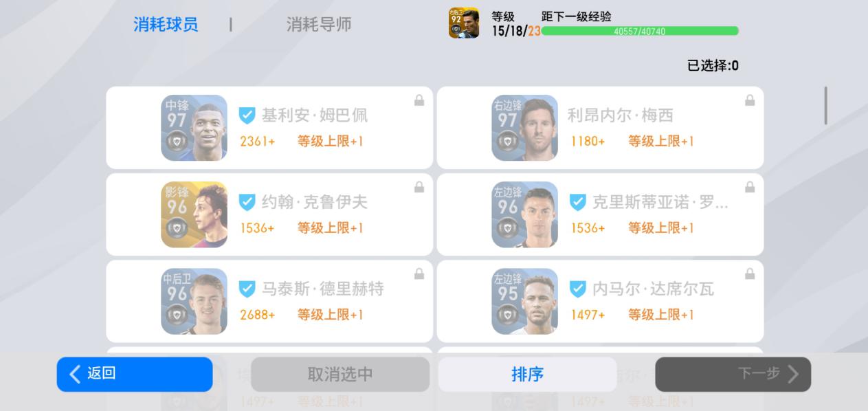This screenshot has height=411, width=868.
Task: Click lock icon on 马泰斯·德里赫特 card
Action: coord(419,274)
